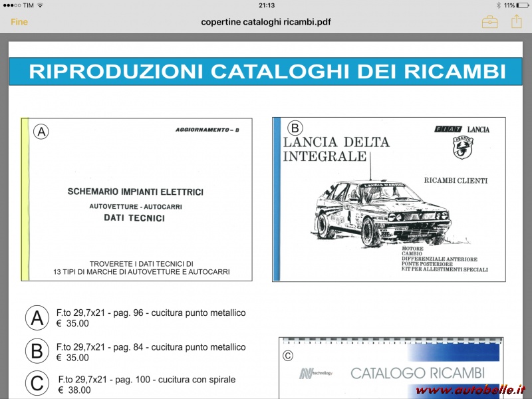The height and width of the screenshot is (399, 532).
Task: Tap the 21:13 clock in the status bar
Action: pos(266,5)
